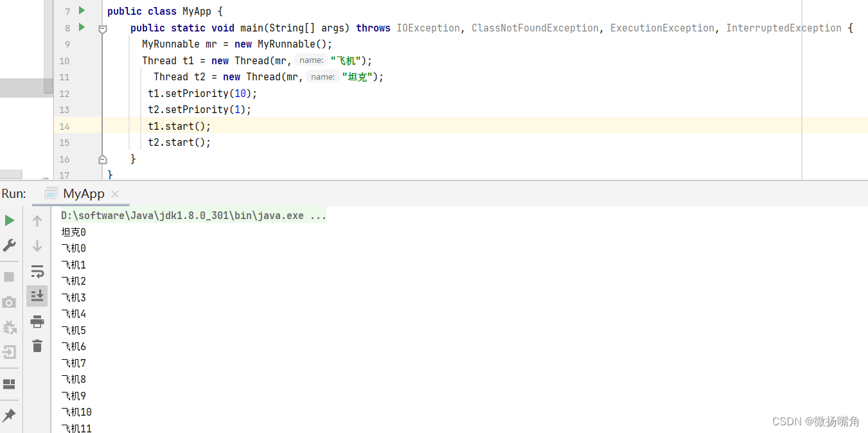Pin the MyApp run tab with the pin icon
This screenshot has height=433, width=868.
[x=9, y=415]
